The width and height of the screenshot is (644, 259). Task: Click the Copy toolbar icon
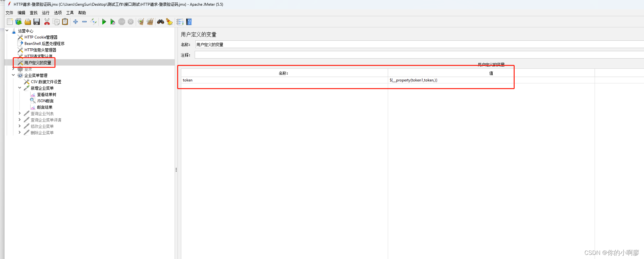pyautogui.click(x=56, y=22)
